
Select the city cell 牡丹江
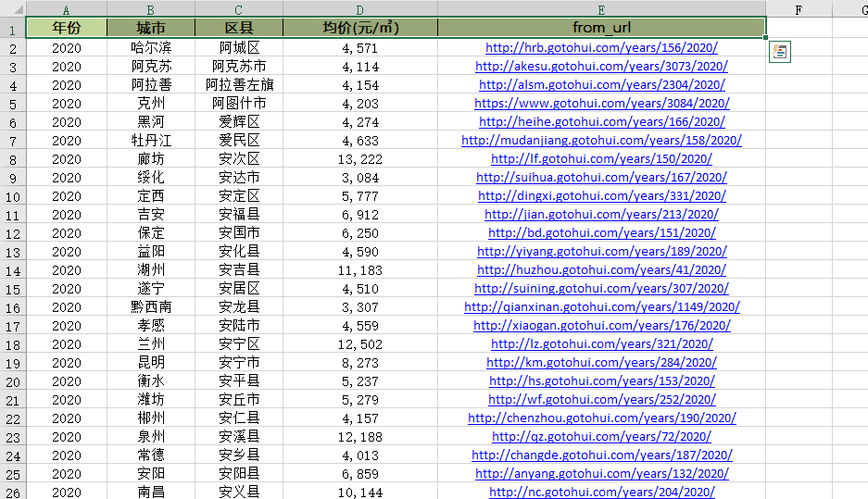point(151,141)
